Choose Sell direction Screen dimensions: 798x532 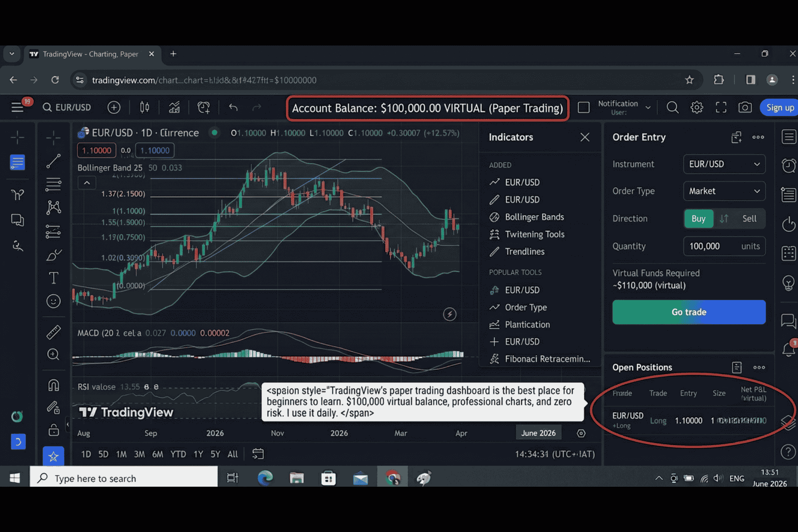pos(749,219)
